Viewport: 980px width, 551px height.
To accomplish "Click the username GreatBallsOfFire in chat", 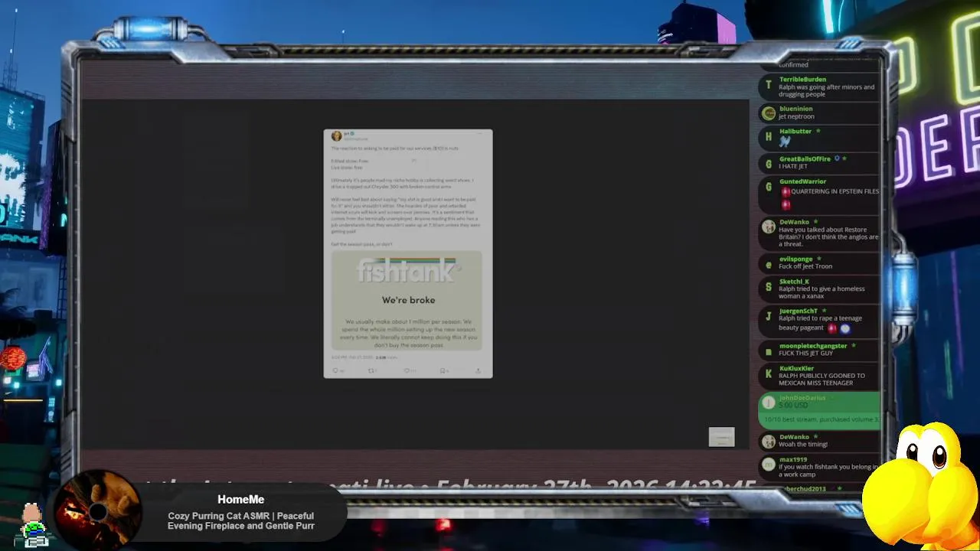I will click(805, 159).
